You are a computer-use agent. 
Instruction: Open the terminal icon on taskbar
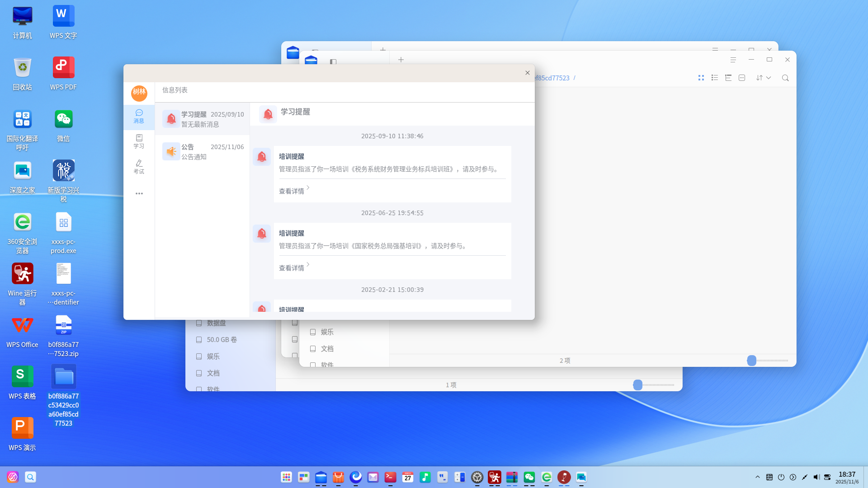point(390,477)
